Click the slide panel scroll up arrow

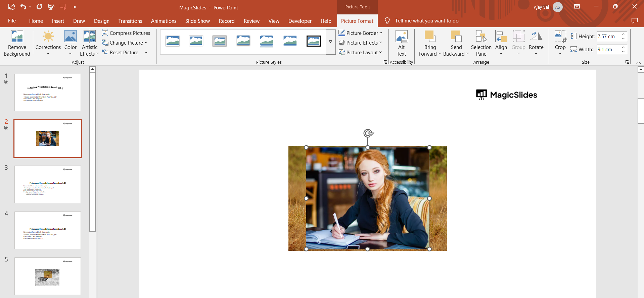tap(93, 69)
